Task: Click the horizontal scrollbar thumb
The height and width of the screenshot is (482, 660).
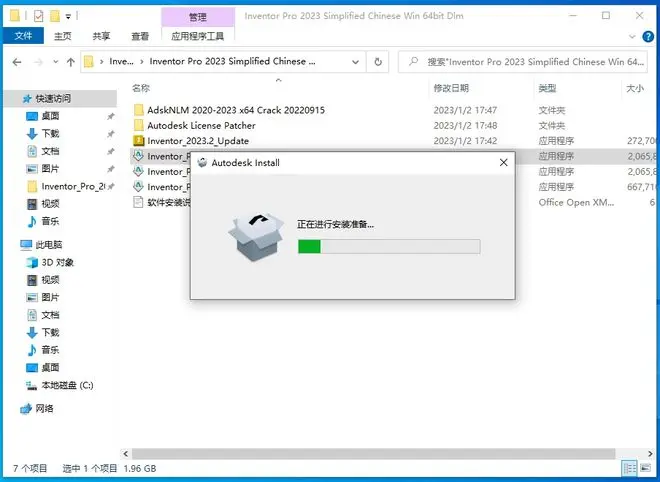Action: point(374,454)
